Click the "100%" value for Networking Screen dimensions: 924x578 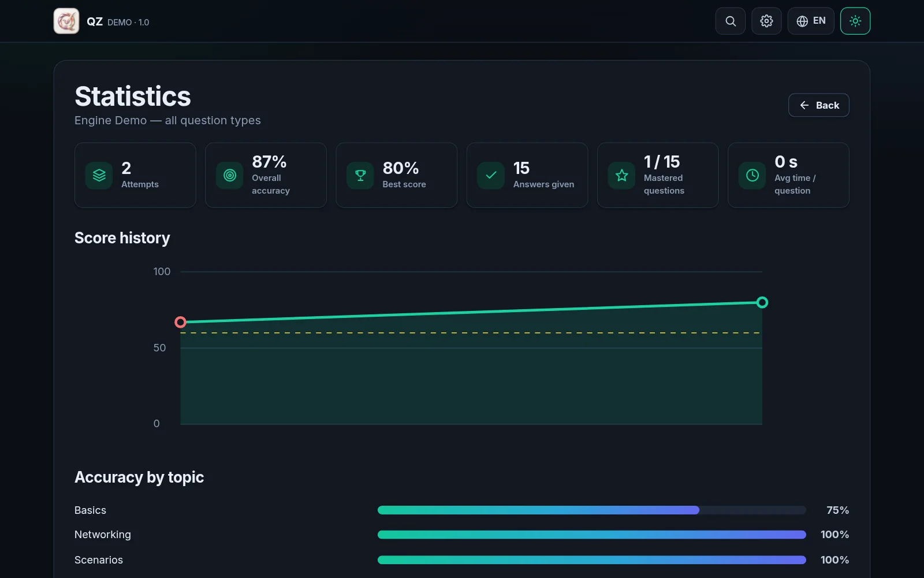(x=834, y=535)
